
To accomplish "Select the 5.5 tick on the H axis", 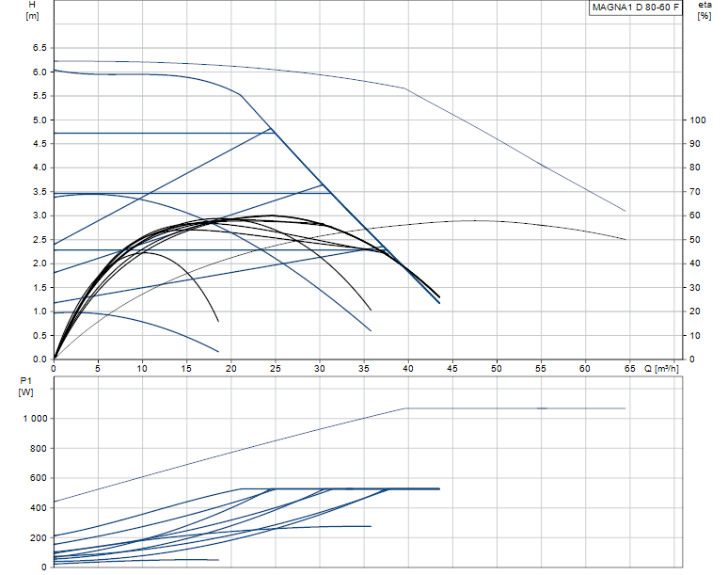I will 40,96.
